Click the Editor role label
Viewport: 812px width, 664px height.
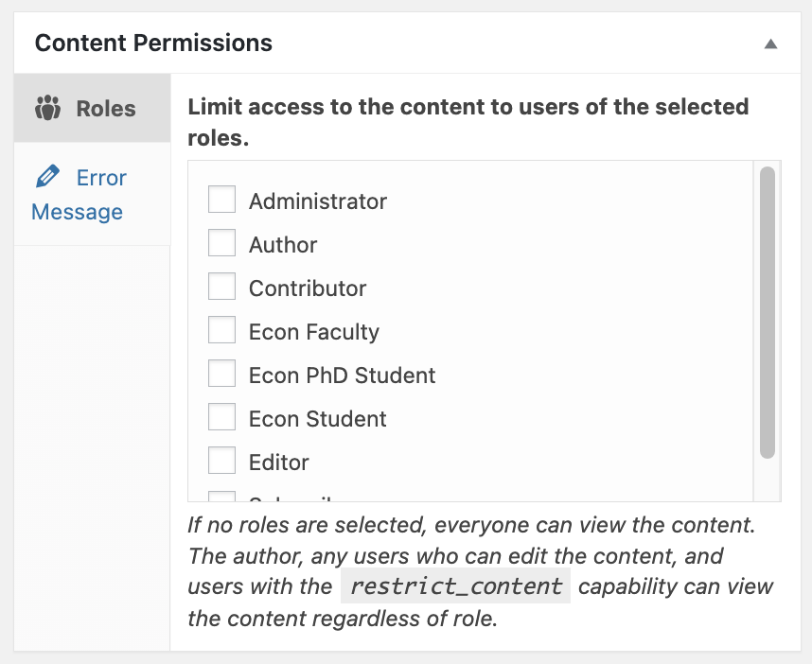(x=279, y=463)
